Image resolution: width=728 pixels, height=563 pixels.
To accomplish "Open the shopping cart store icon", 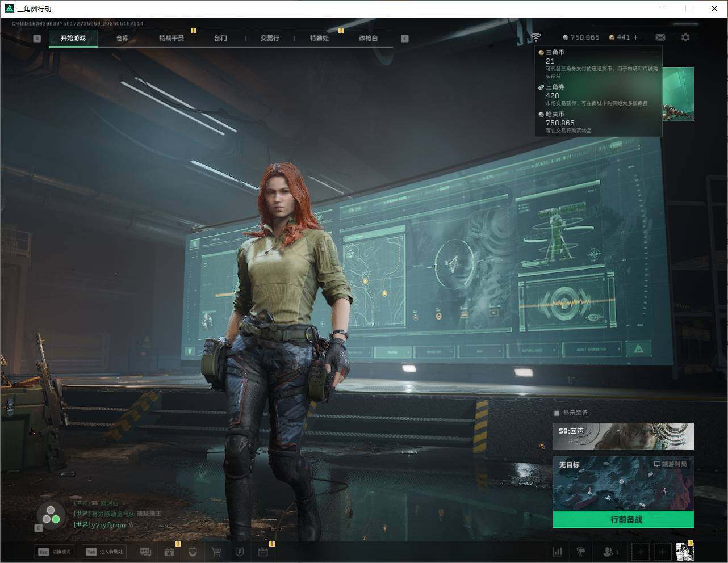I will click(216, 552).
